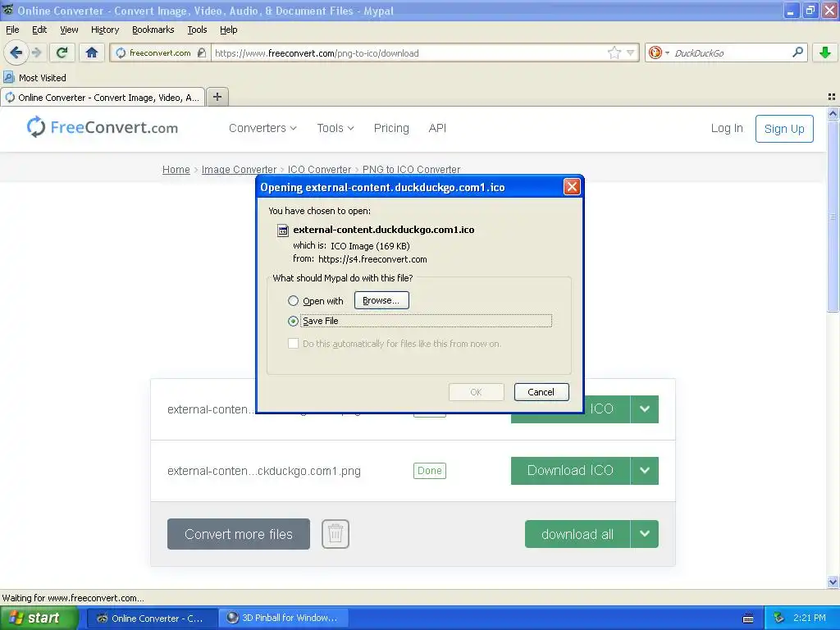Open the Edit menu

39,30
